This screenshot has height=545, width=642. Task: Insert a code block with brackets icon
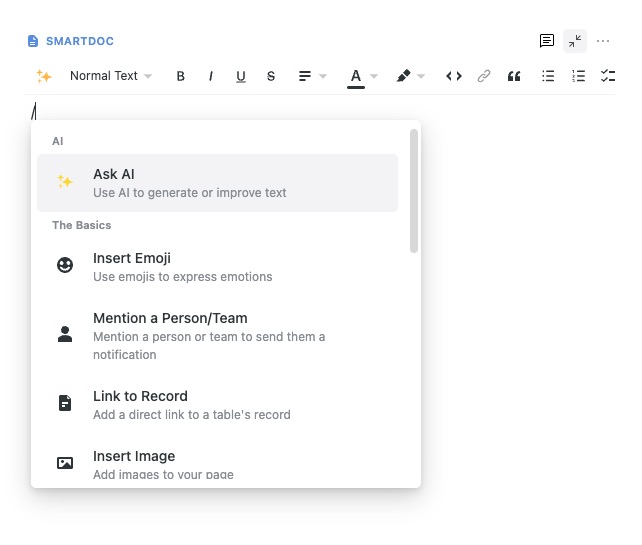(x=454, y=76)
